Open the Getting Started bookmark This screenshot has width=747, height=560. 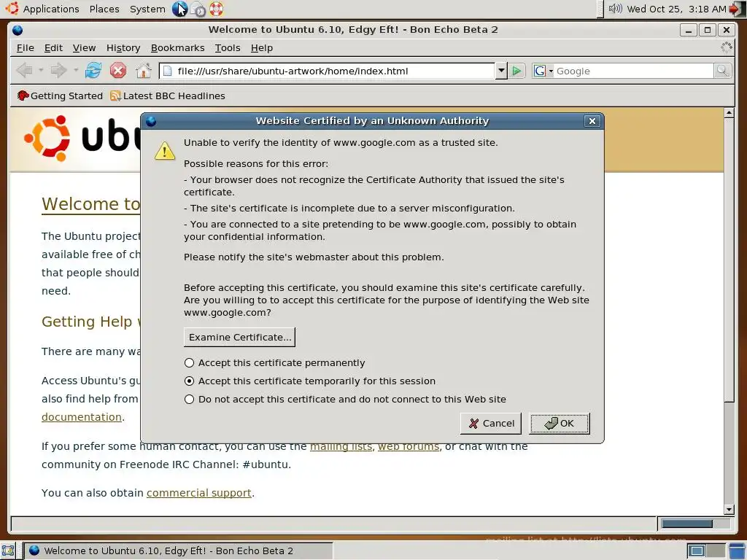pos(60,96)
